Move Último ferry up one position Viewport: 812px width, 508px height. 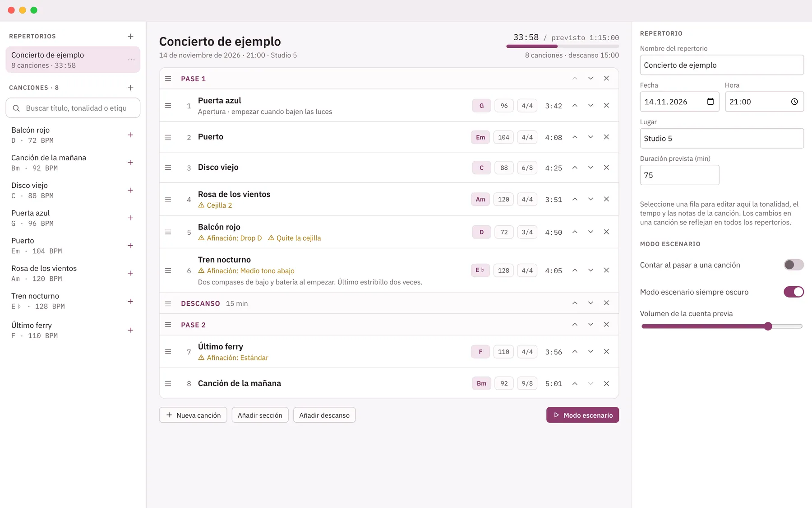point(575,351)
